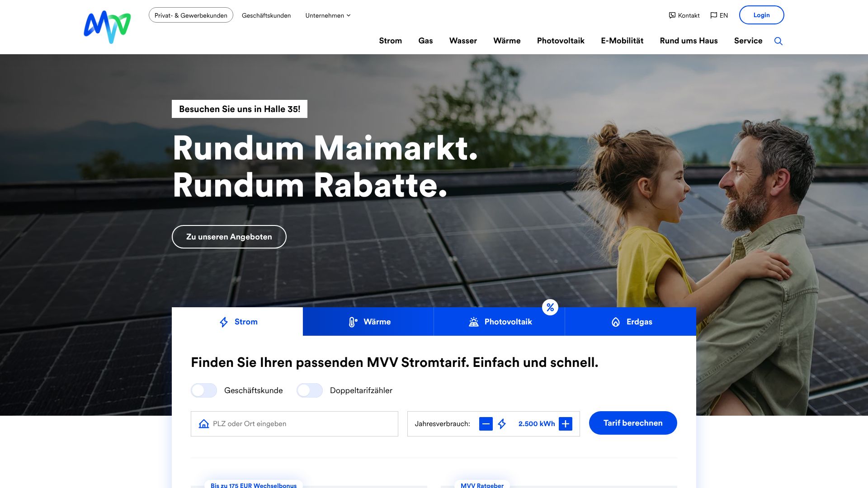The image size is (868, 488).
Task: Click the house icon in PLZ field
Action: (204, 424)
